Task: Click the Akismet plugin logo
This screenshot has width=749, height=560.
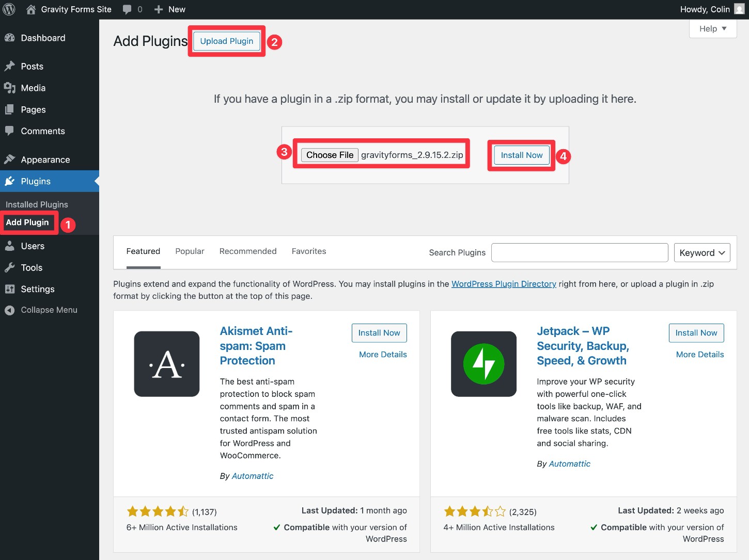Action: (x=167, y=364)
